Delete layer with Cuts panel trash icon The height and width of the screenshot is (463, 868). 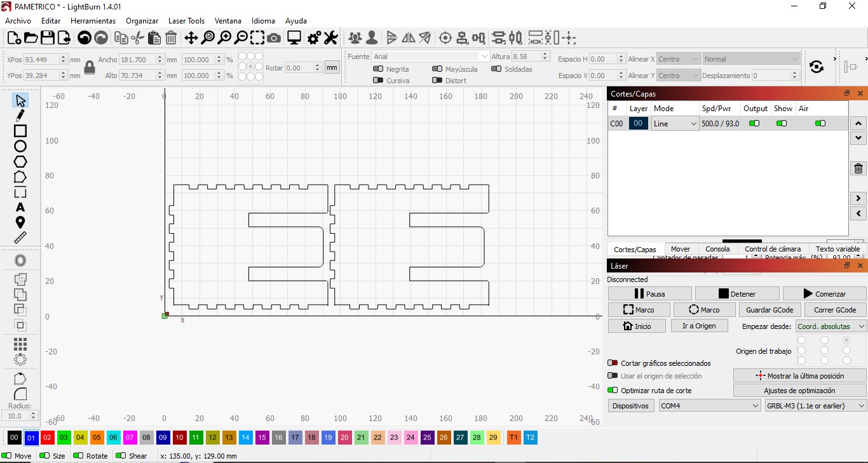coord(858,168)
